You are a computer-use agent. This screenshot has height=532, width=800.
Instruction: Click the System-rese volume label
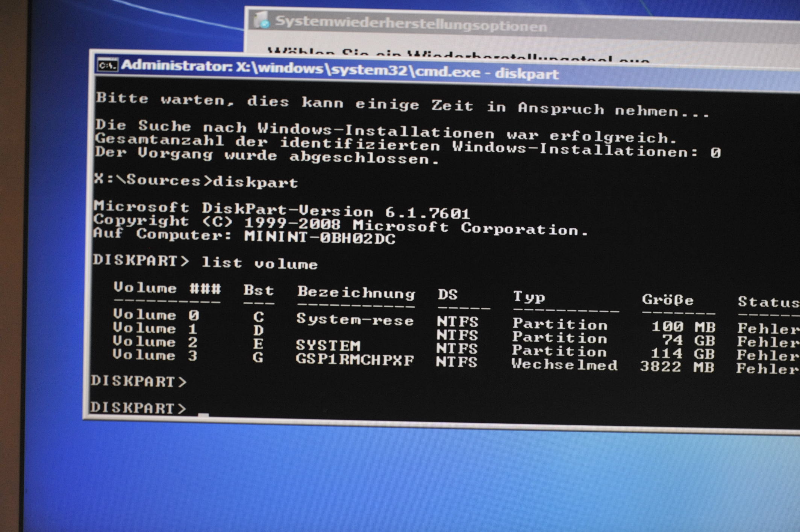(355, 319)
